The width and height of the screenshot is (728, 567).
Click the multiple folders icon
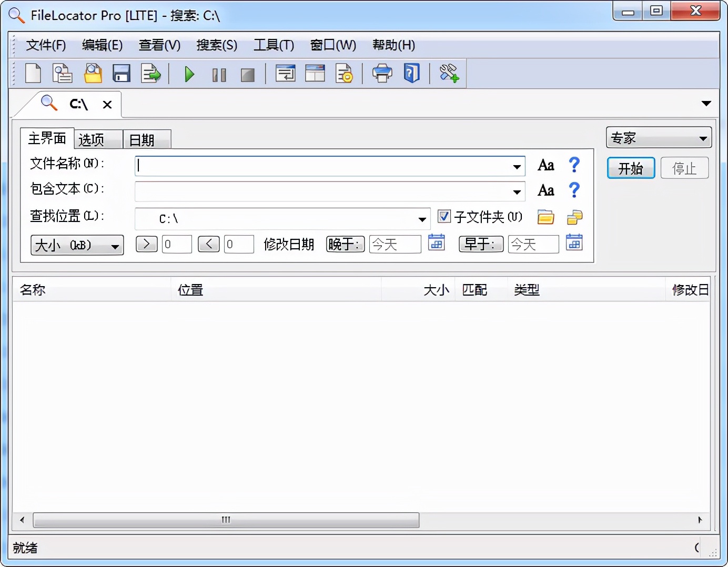574,217
